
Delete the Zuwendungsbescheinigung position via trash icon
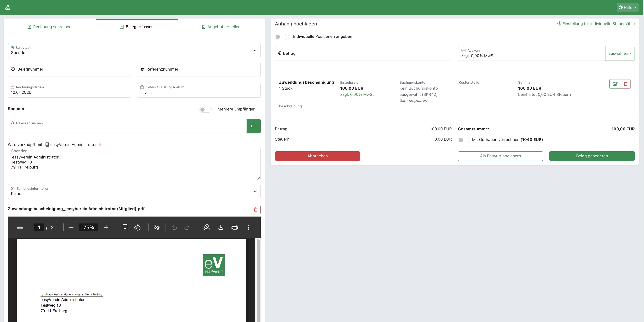pos(625,84)
